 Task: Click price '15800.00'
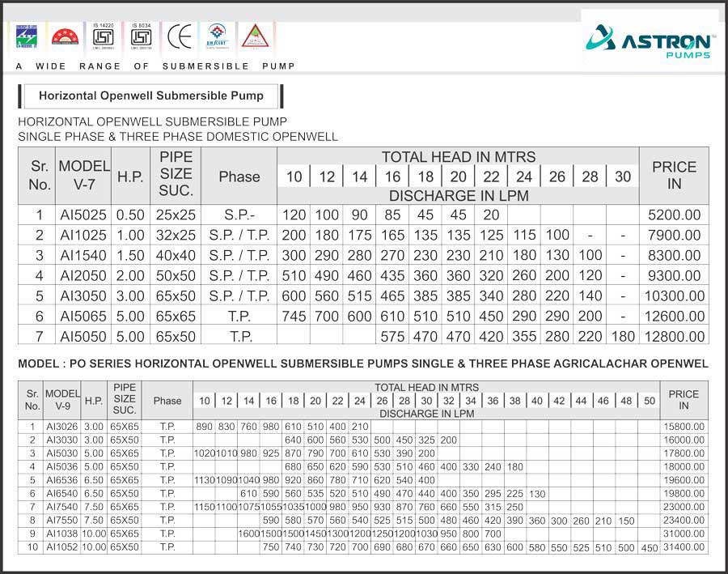(684, 427)
